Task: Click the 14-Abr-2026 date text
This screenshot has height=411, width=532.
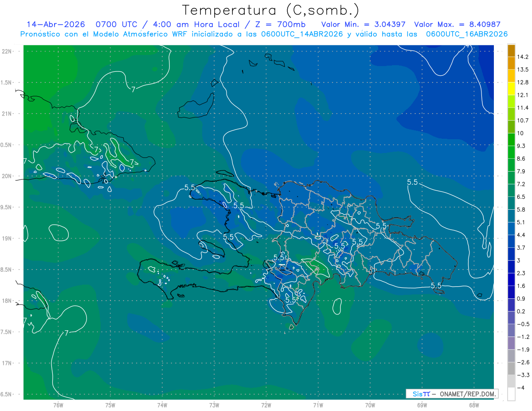Action: tap(55, 24)
